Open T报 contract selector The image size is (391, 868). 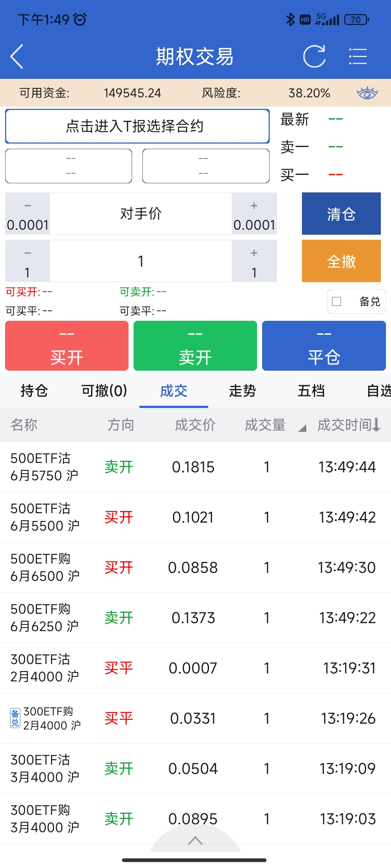tap(137, 126)
